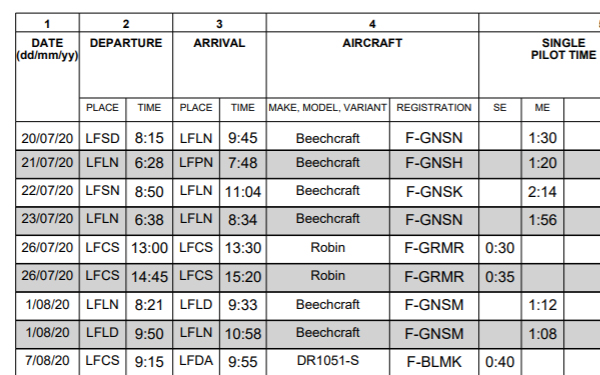
Task: Click the 0:35 SE time cell
Action: tap(500, 278)
